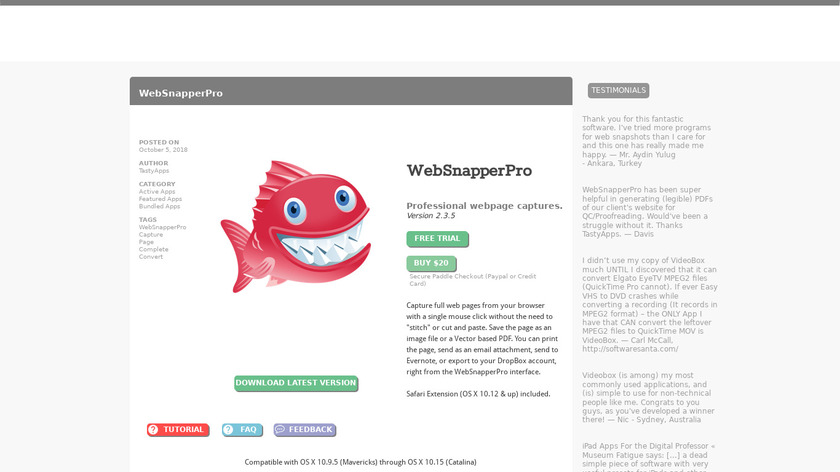Start the Free Trial download
Image resolution: width=840 pixels, height=472 pixels.
point(437,239)
